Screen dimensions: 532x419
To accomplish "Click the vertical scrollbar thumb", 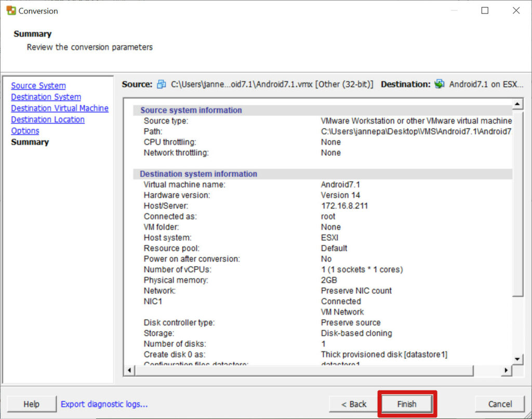I will coord(517,202).
